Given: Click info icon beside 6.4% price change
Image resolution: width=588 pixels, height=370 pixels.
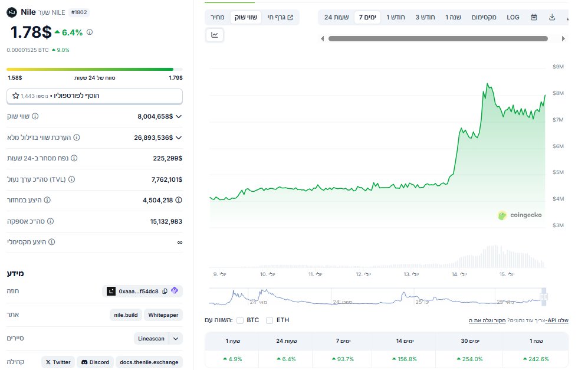Looking at the screenshot, I should pos(90,32).
